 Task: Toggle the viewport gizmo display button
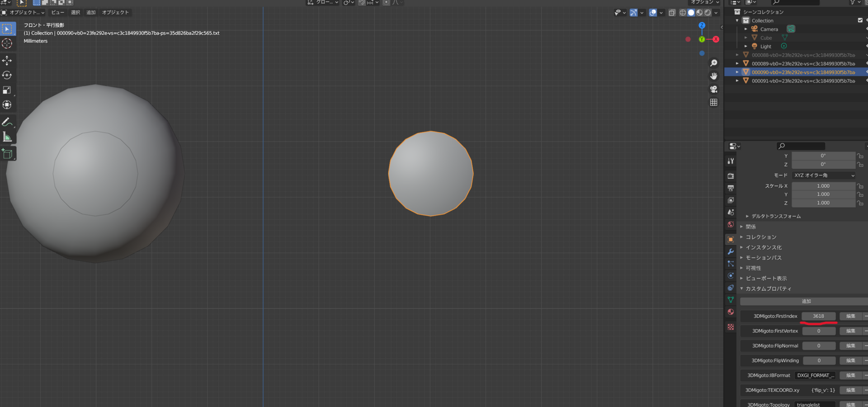[x=633, y=13]
